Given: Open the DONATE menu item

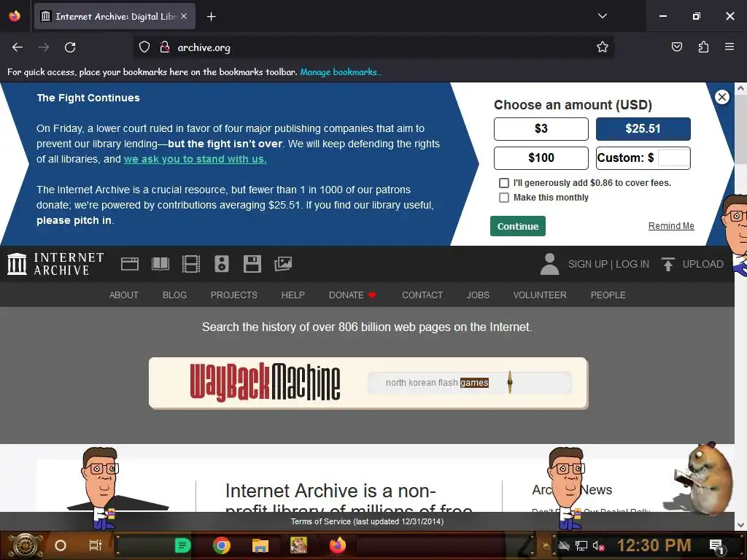Looking at the screenshot, I should click(x=352, y=295).
